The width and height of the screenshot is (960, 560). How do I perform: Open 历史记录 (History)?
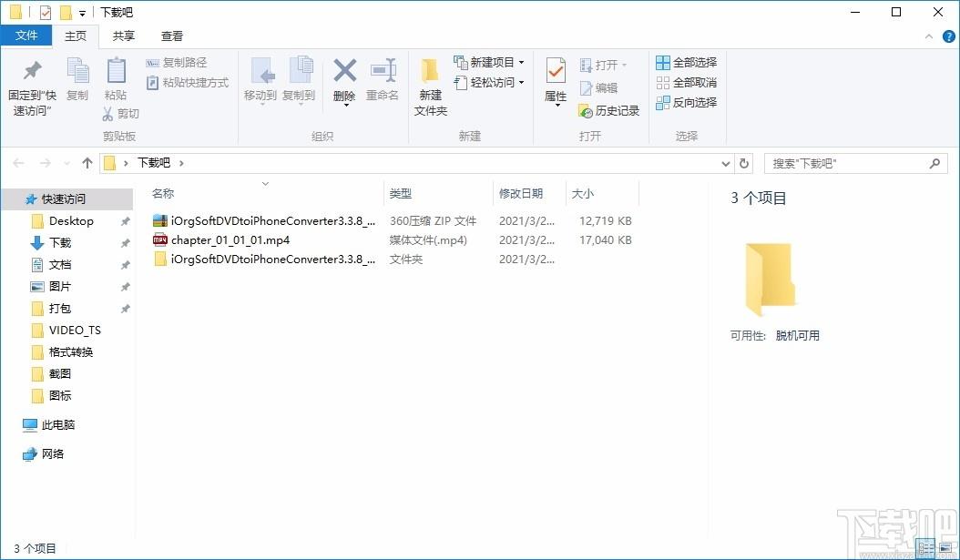pos(609,111)
